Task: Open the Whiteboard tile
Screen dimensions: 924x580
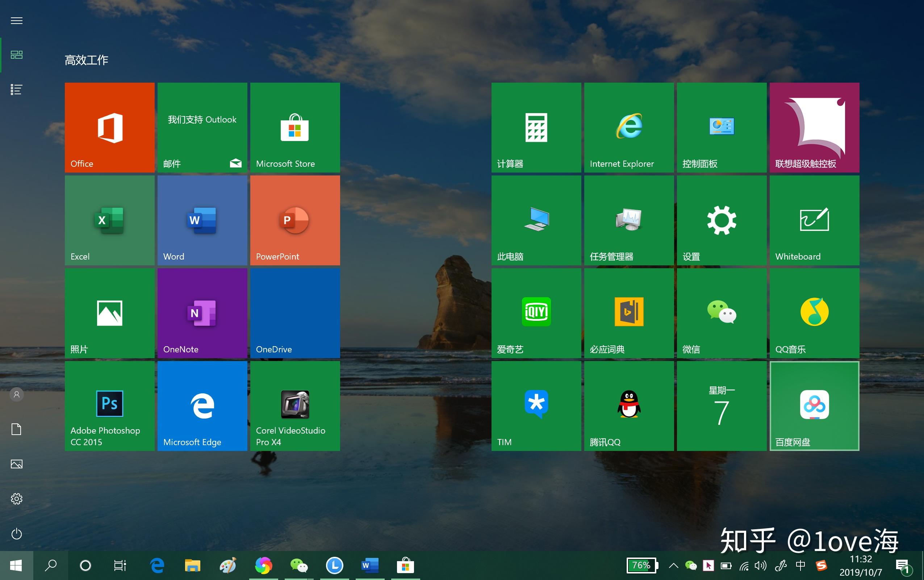Action: [814, 220]
